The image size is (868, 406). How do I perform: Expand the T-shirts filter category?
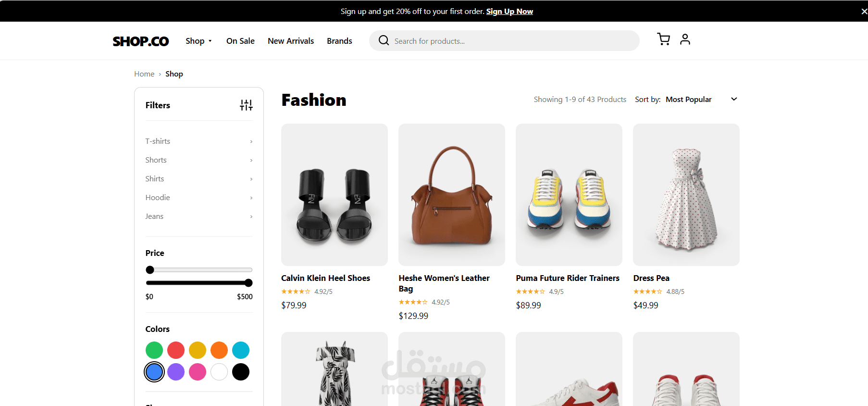[198, 141]
